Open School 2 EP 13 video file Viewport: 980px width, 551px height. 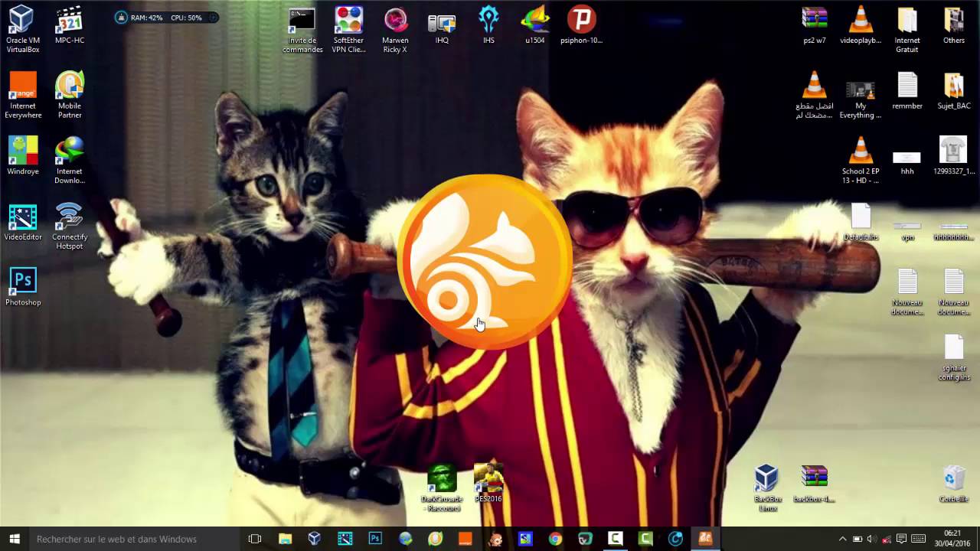coord(861,161)
